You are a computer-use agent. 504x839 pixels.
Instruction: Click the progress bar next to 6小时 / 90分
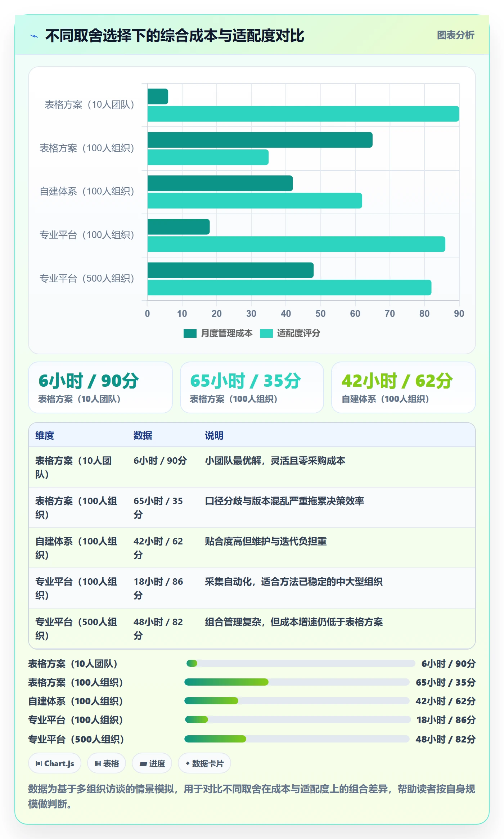pos(301,663)
